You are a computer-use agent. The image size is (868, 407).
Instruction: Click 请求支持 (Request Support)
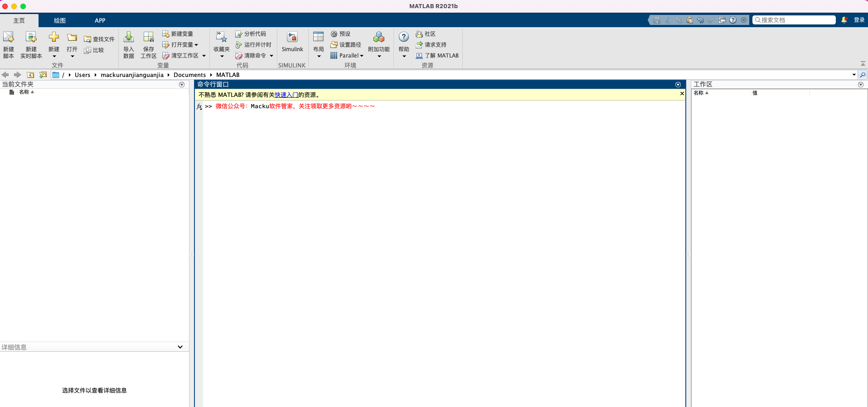pyautogui.click(x=431, y=45)
